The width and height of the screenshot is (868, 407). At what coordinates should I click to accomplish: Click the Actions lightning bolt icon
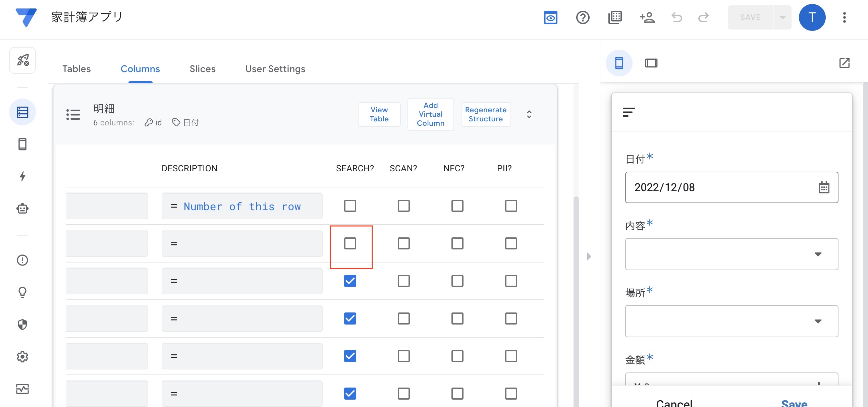click(22, 176)
